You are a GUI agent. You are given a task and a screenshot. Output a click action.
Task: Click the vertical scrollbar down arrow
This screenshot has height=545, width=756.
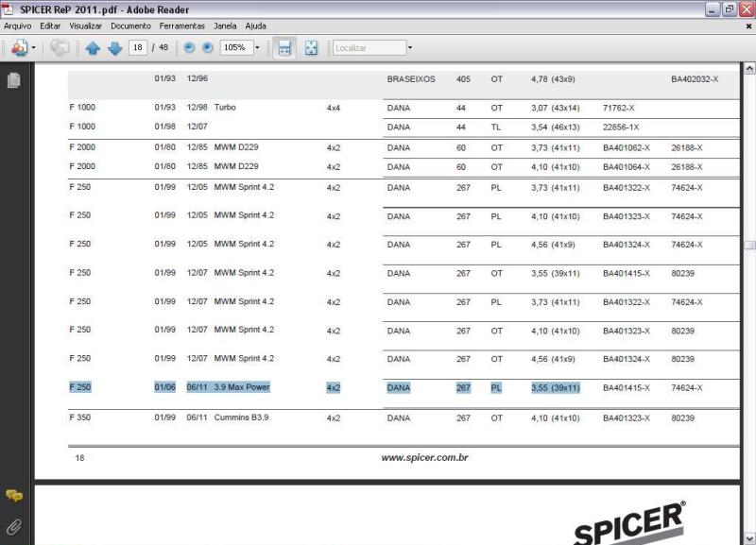click(x=749, y=538)
